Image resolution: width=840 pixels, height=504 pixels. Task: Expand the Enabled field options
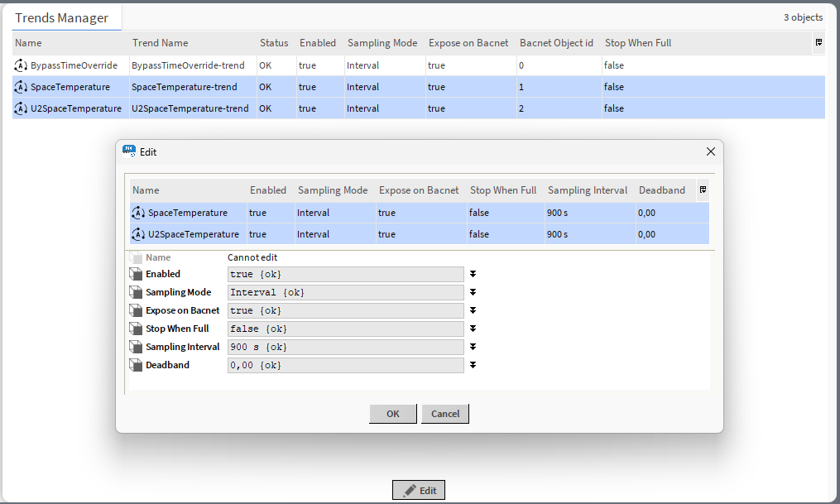click(473, 274)
